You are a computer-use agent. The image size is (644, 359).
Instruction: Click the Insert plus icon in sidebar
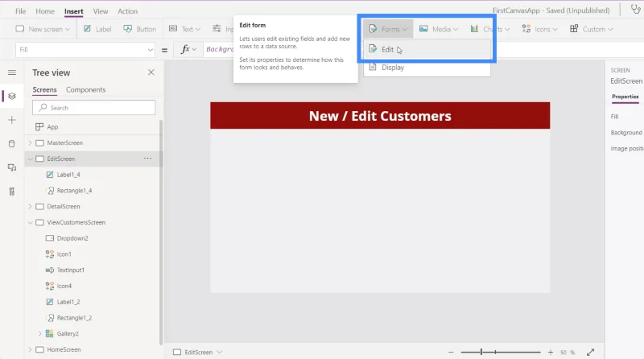click(12, 120)
